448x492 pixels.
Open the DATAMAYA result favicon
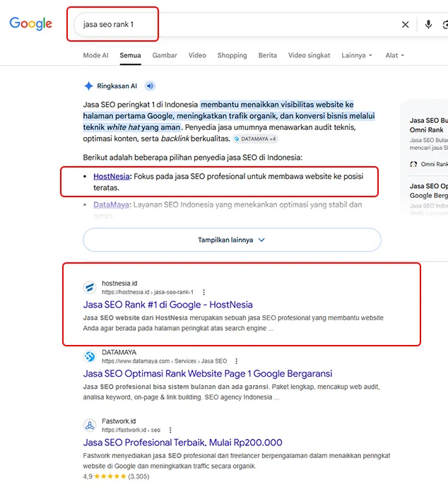click(x=90, y=356)
